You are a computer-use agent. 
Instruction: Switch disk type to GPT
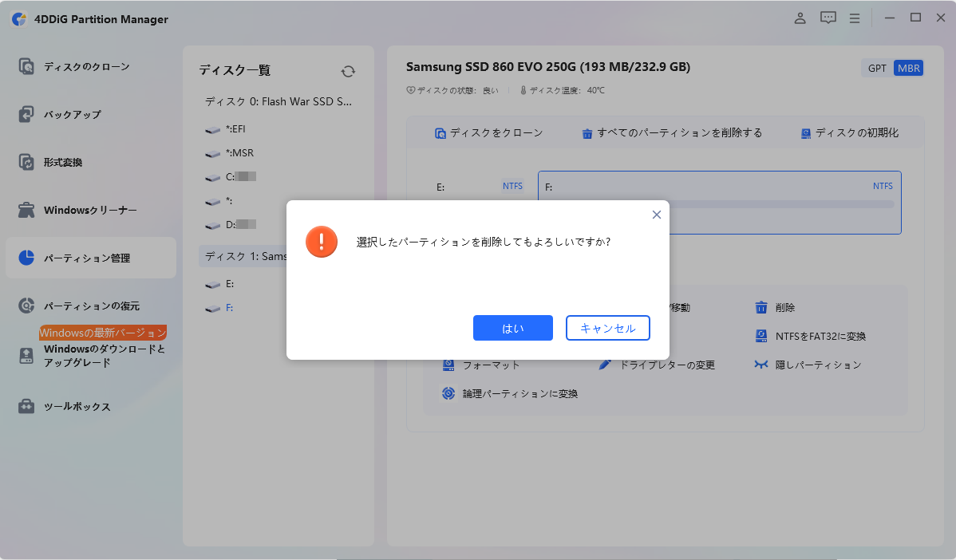pos(877,69)
